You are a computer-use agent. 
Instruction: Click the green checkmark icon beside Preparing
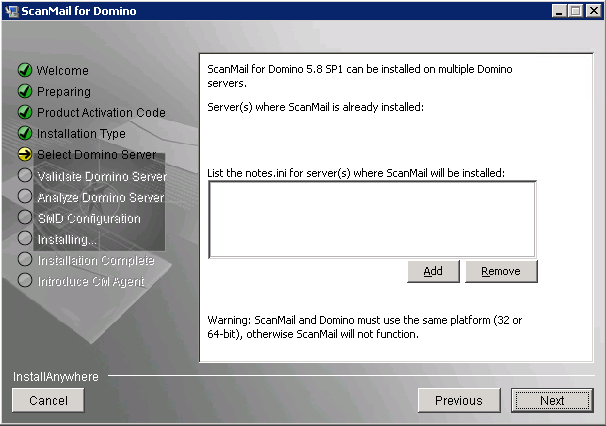pyautogui.click(x=25, y=92)
